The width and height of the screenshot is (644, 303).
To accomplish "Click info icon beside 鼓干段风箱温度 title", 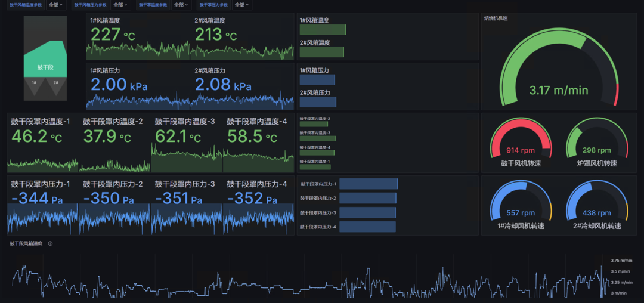I will (x=50, y=243).
